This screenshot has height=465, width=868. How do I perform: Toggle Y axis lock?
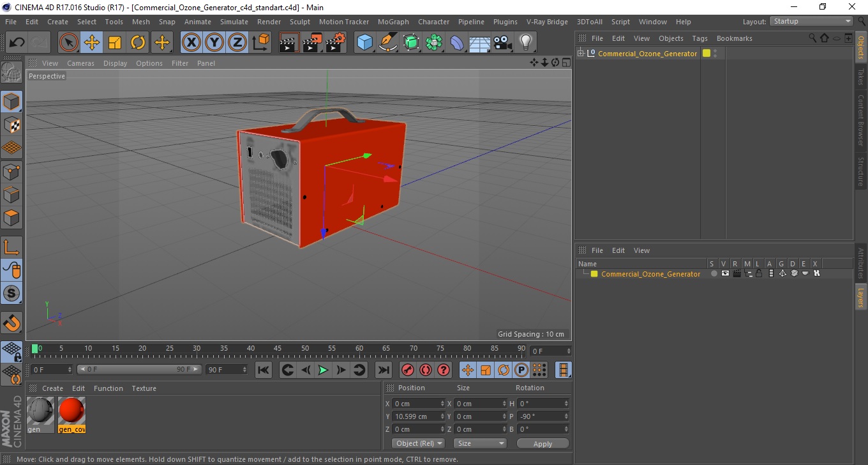[214, 43]
